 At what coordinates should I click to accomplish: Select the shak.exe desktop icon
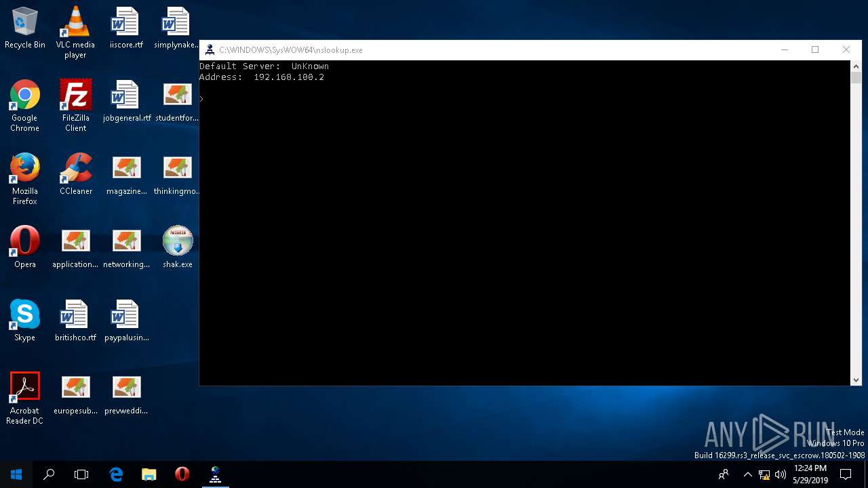click(x=177, y=248)
